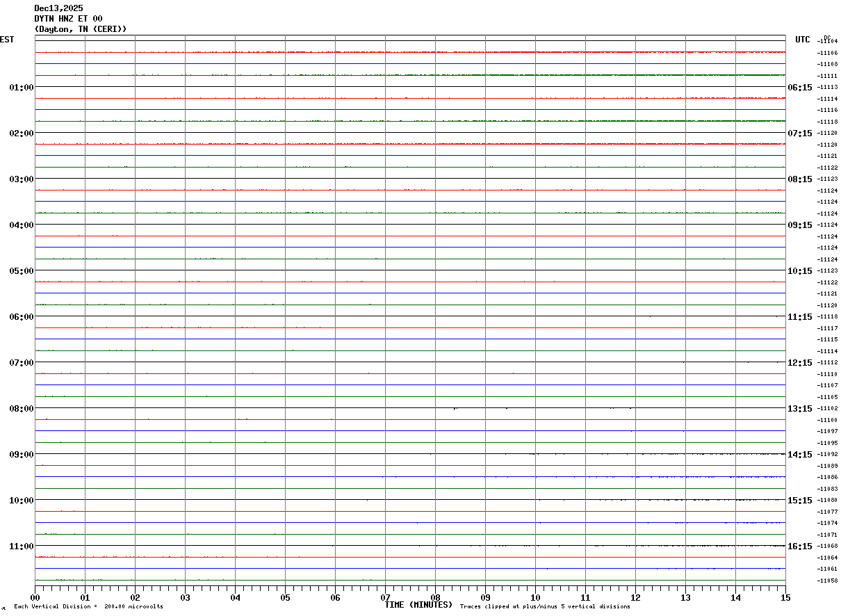Select the DYTN HNZ ET 00 station label

tap(68, 19)
